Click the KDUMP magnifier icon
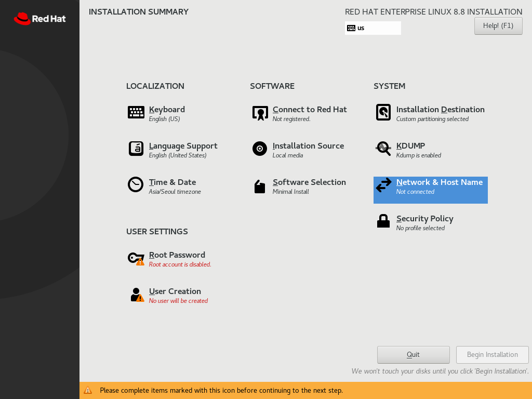 coord(383,149)
